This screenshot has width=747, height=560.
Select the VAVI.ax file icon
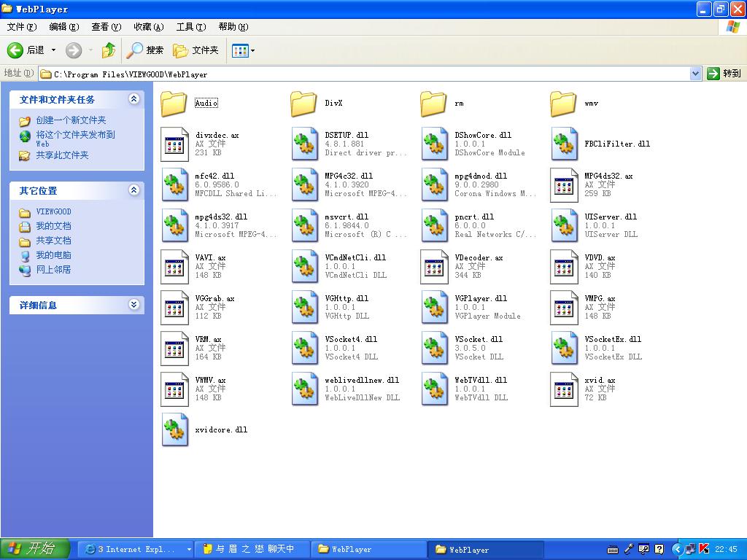(x=174, y=267)
